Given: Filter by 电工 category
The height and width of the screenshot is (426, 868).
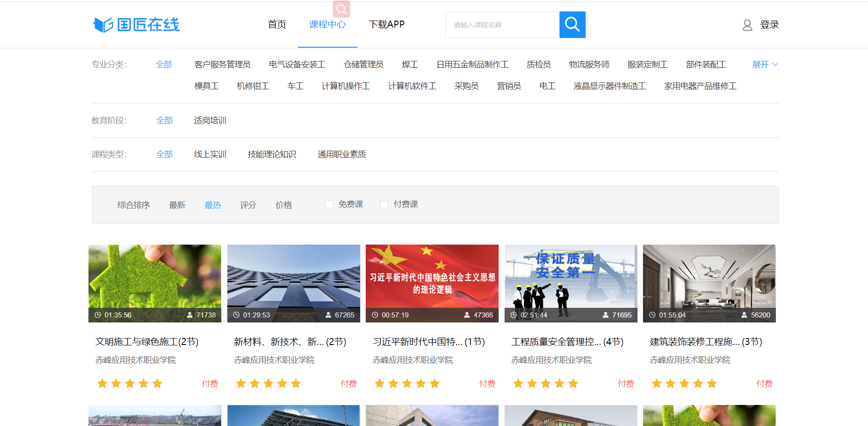Looking at the screenshot, I should point(547,86).
